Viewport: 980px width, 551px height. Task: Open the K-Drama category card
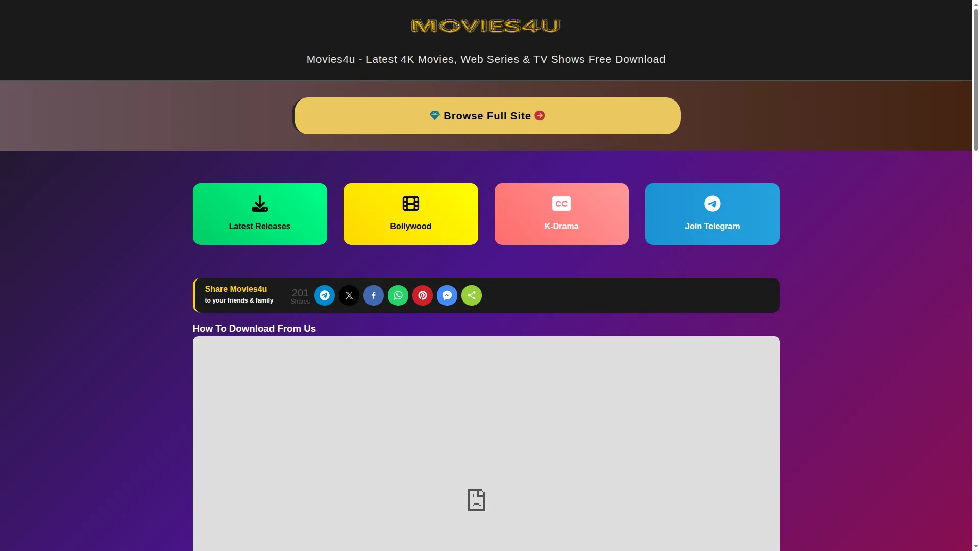pyautogui.click(x=561, y=214)
